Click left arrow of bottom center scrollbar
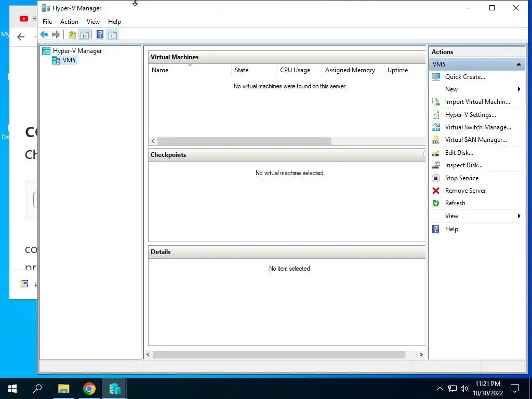Image resolution: width=532 pixels, height=399 pixels. [148, 354]
